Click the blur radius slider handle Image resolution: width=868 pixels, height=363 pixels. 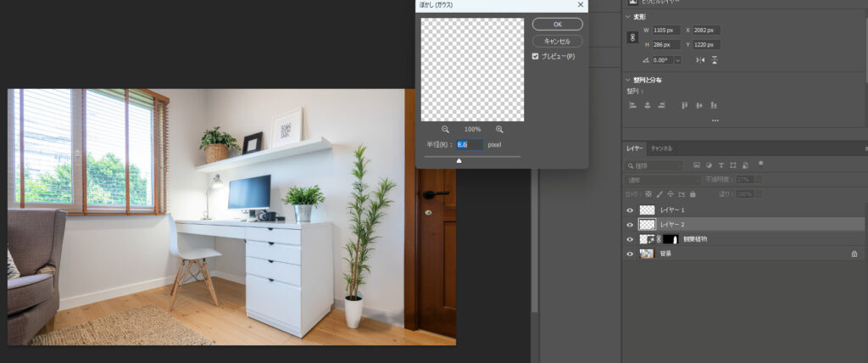point(459,160)
